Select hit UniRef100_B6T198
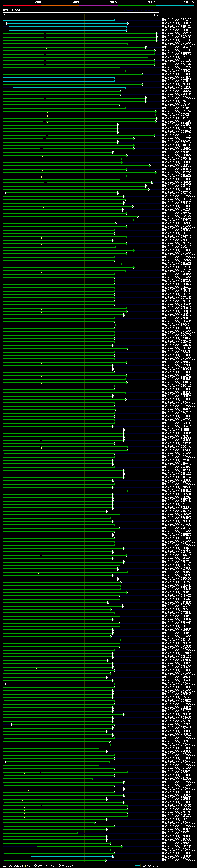The height and width of the screenshot is (868, 197). point(177,122)
